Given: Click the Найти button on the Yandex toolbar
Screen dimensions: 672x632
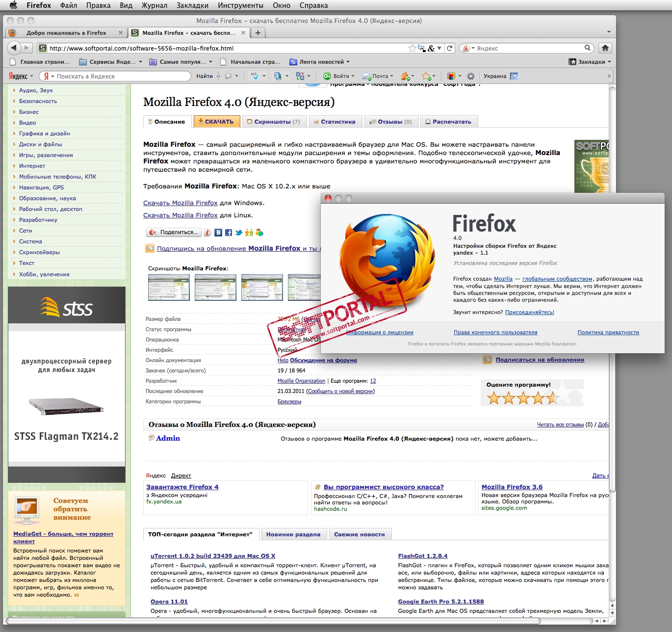Looking at the screenshot, I should tap(205, 76).
